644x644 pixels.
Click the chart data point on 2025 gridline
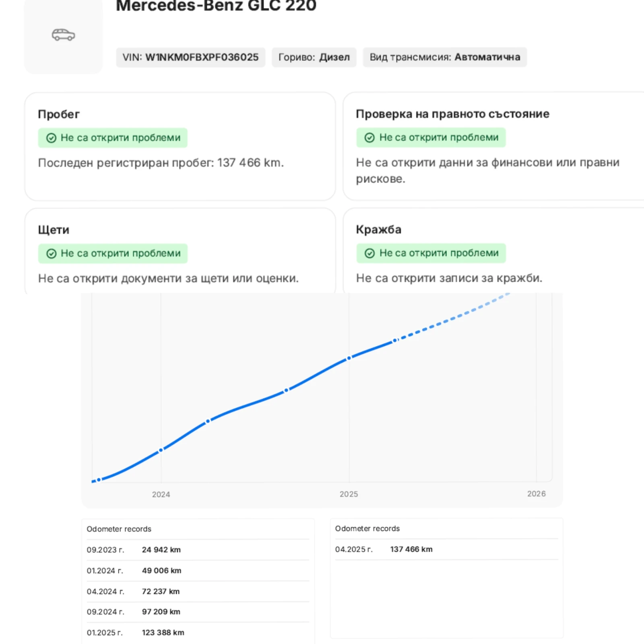click(349, 358)
